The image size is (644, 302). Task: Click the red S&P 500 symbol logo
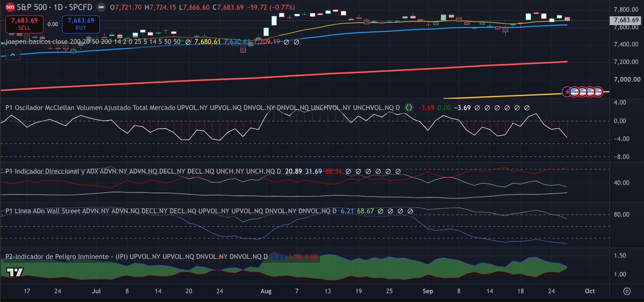(10, 8)
